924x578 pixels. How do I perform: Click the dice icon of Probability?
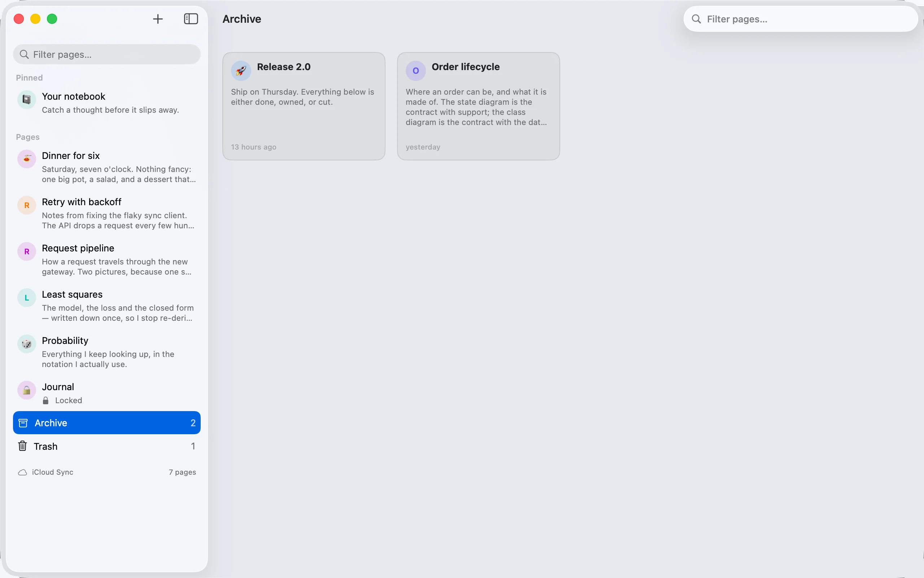27,344
